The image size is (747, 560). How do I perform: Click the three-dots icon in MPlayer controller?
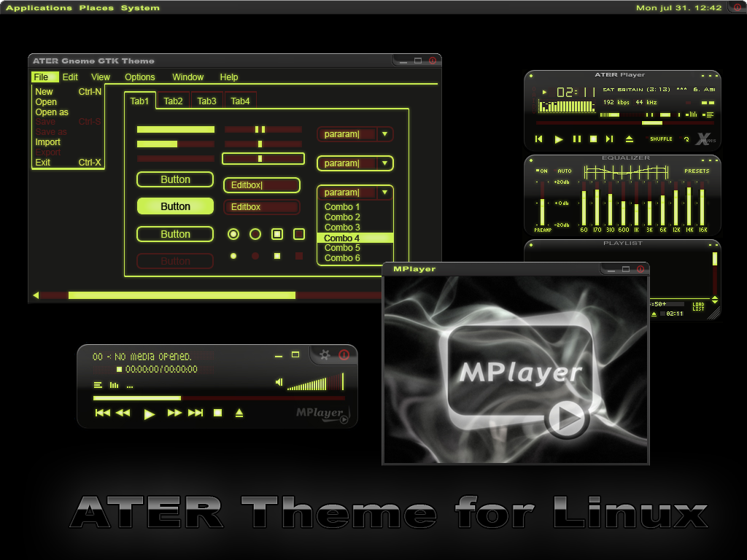point(130,386)
